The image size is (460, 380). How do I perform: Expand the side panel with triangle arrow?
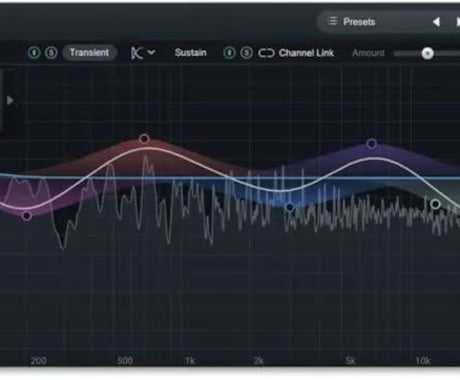(x=10, y=101)
